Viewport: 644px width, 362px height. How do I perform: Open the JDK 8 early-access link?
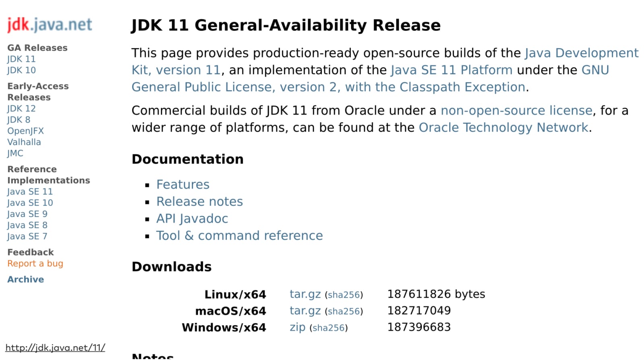click(x=19, y=120)
